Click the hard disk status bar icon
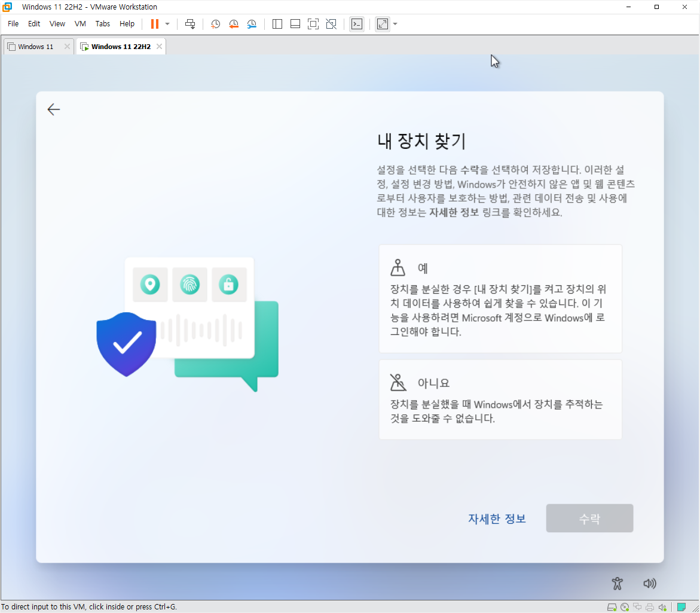700x613 pixels. tap(612, 607)
